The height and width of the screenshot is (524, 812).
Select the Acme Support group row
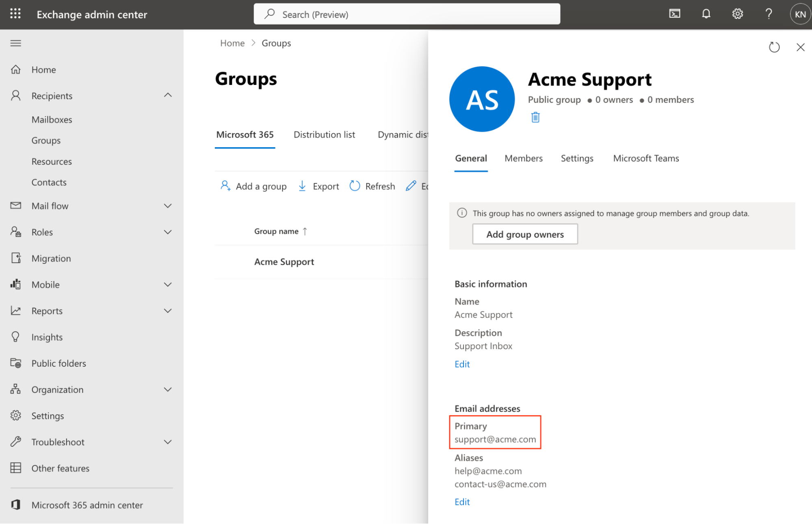[x=321, y=262]
